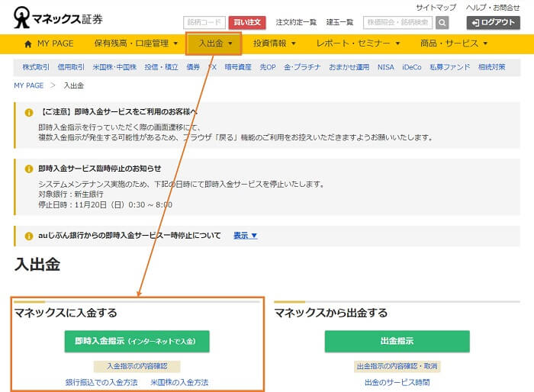Select 投信・積立 in the sub-navigation
Screen dimensions: 534x392
click(x=162, y=67)
